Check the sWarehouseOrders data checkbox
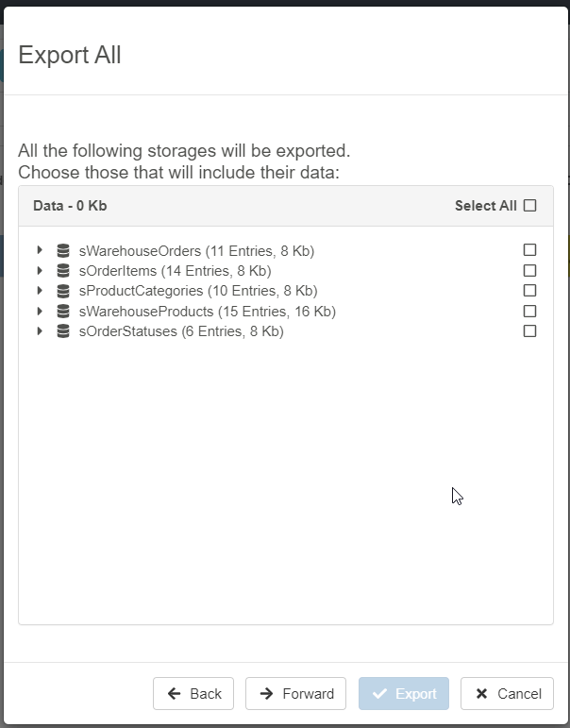The image size is (570, 728). pyautogui.click(x=530, y=250)
